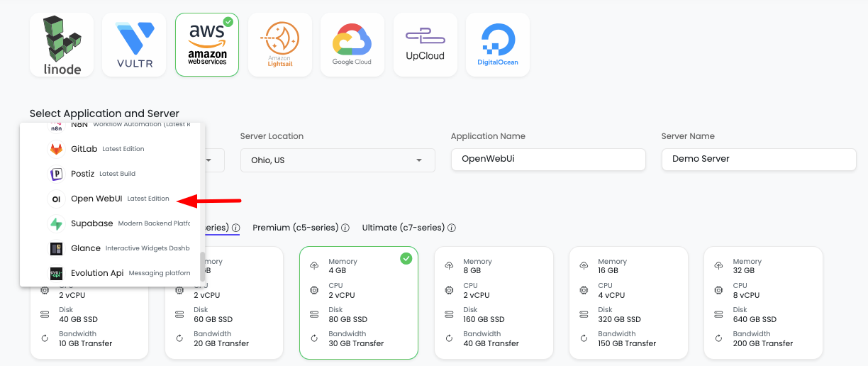
Task: Choose Postiz Latest Build from list
Action: tap(110, 174)
